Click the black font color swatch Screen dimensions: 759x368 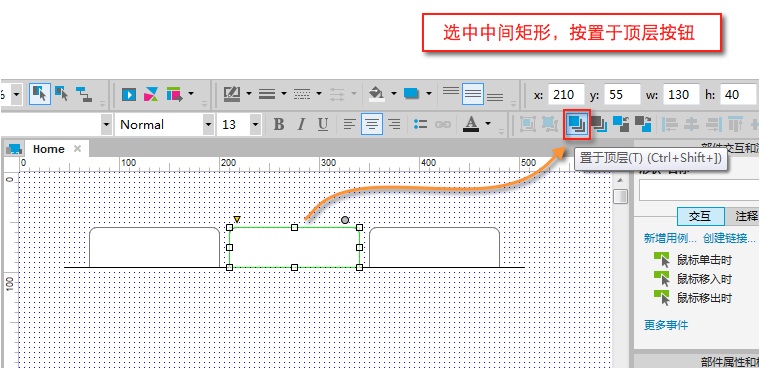pos(471,124)
